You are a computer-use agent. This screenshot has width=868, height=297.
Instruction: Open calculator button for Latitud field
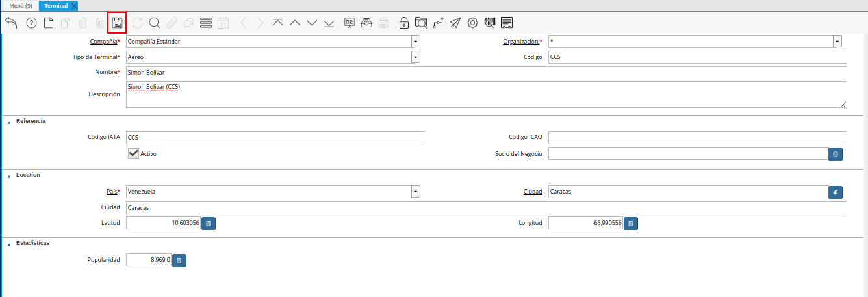tap(209, 223)
